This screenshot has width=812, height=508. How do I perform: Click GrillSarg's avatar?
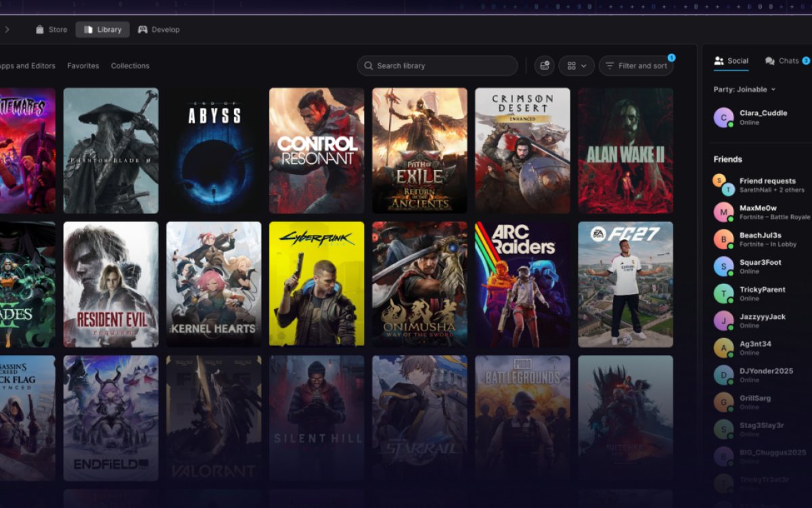(723, 402)
